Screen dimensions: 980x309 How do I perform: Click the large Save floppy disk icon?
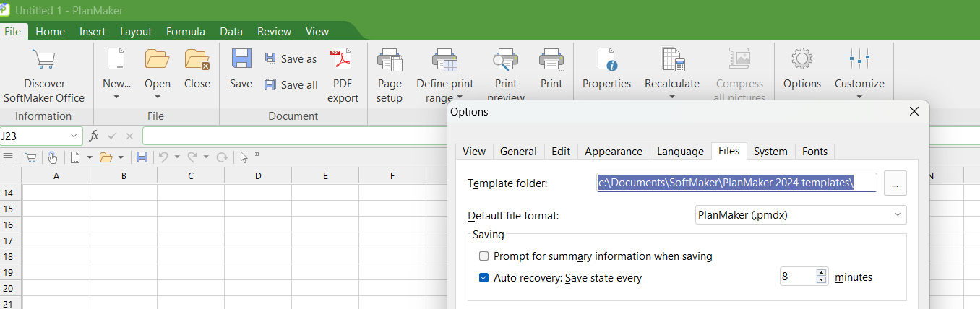(x=241, y=59)
